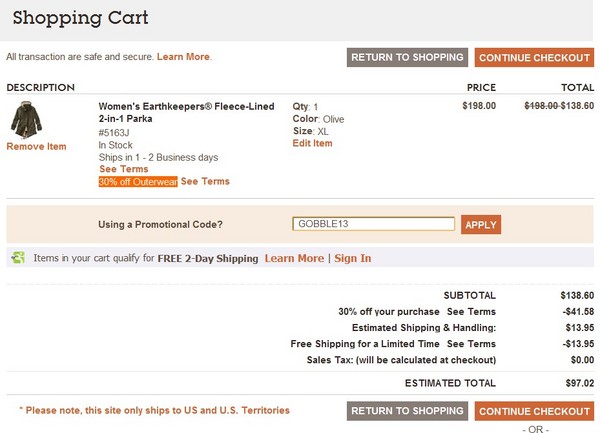The width and height of the screenshot is (600, 433).
Task: Open See Terms under shipping info
Action: click(124, 169)
